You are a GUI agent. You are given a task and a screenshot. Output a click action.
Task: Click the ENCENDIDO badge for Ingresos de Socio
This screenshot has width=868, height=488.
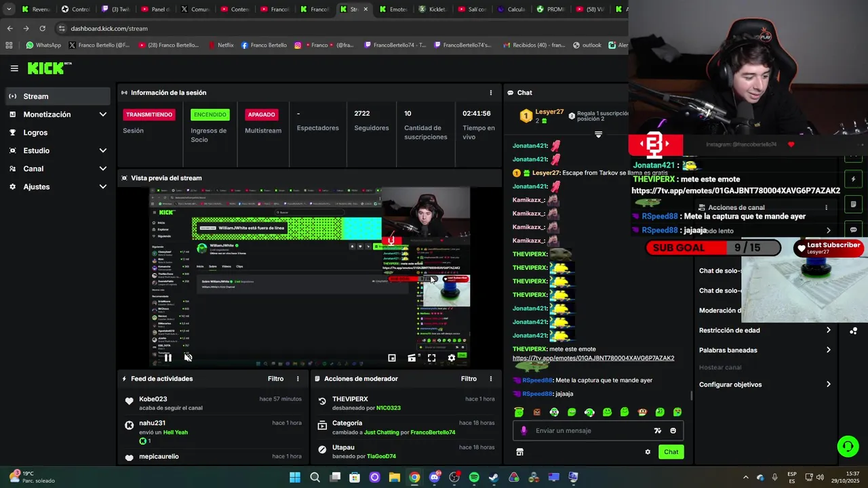(x=210, y=115)
